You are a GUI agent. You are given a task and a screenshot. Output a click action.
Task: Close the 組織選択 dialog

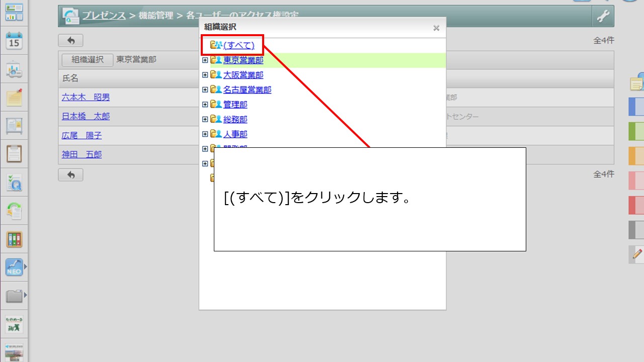coord(436,28)
